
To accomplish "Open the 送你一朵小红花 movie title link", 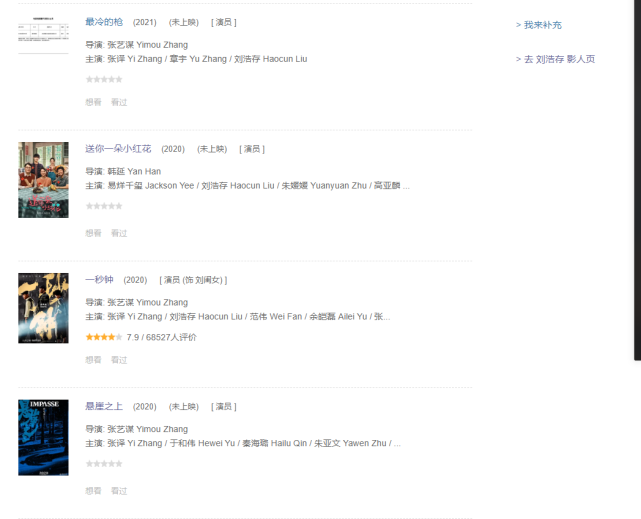I will pyautogui.click(x=118, y=149).
